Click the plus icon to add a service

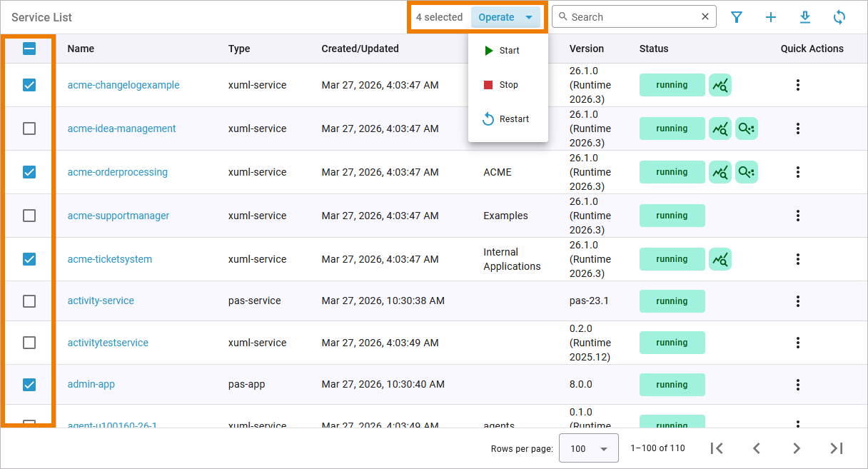point(771,17)
